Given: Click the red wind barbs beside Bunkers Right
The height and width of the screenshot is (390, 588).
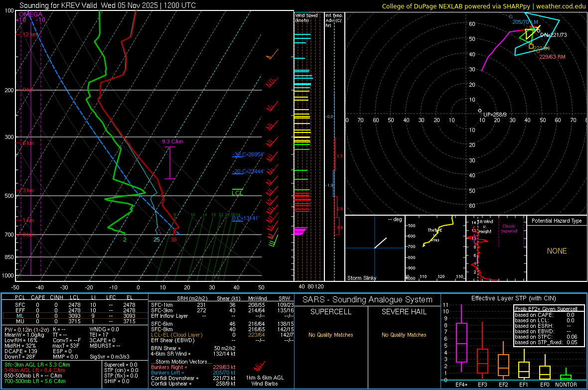Looking at the screenshot, I should pyautogui.click(x=260, y=366).
